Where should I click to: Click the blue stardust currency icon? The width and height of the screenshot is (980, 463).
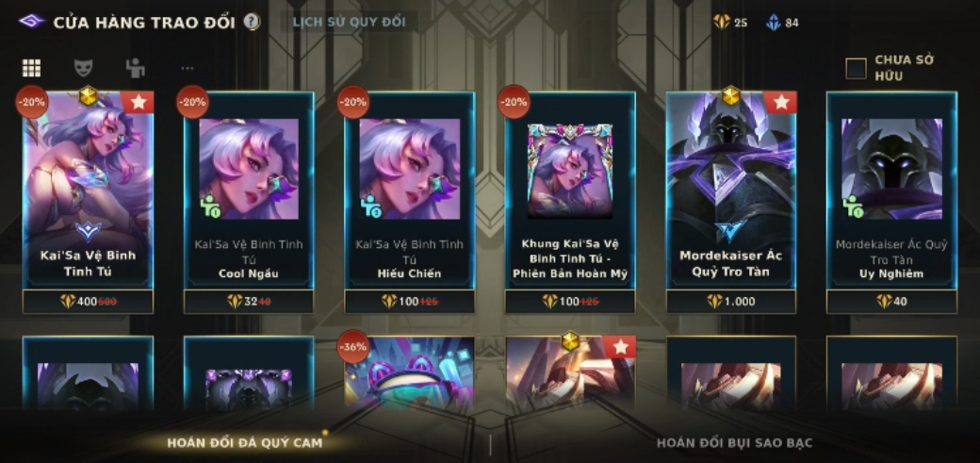773,23
